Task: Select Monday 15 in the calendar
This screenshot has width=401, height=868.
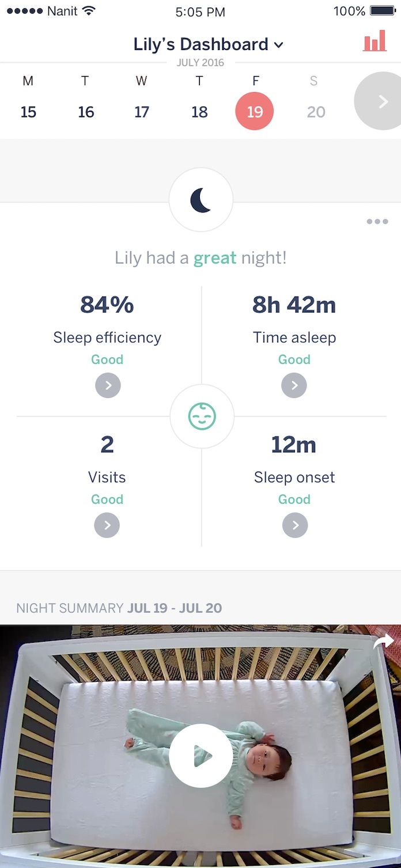Action: point(28,111)
